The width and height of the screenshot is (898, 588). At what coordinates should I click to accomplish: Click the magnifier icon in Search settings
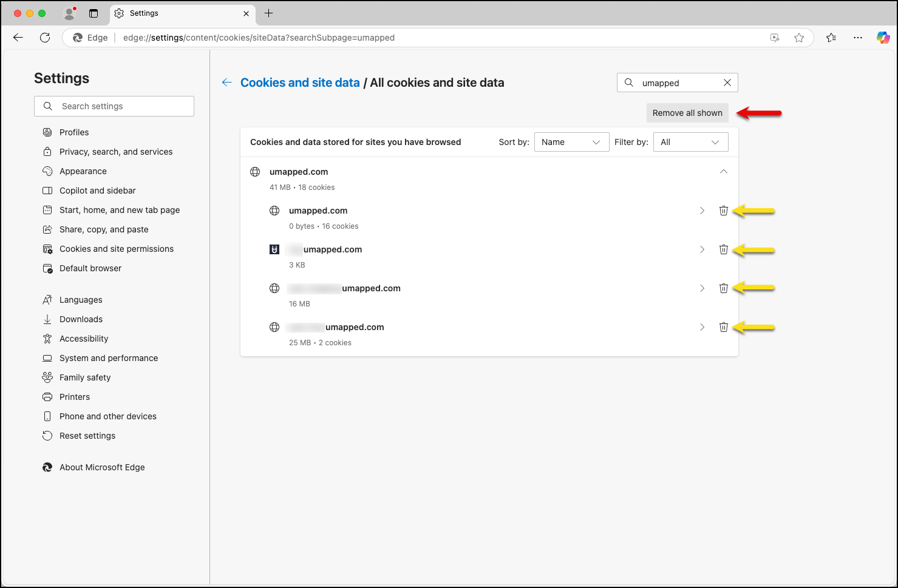coord(48,106)
